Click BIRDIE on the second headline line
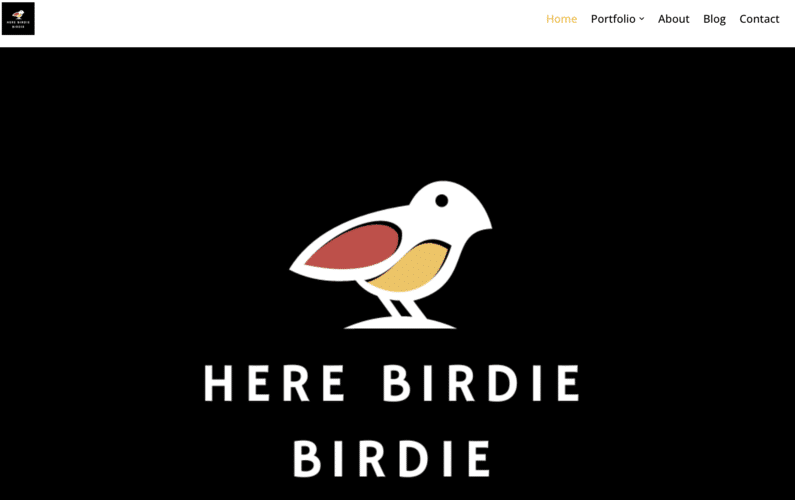 pyautogui.click(x=391, y=459)
